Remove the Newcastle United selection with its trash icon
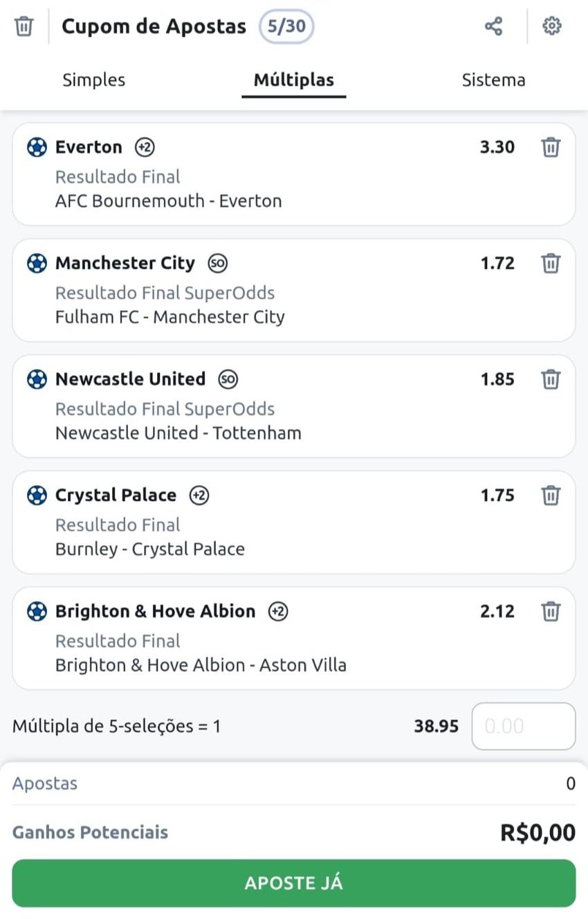Viewport: 588px width, 919px height. [x=551, y=379]
